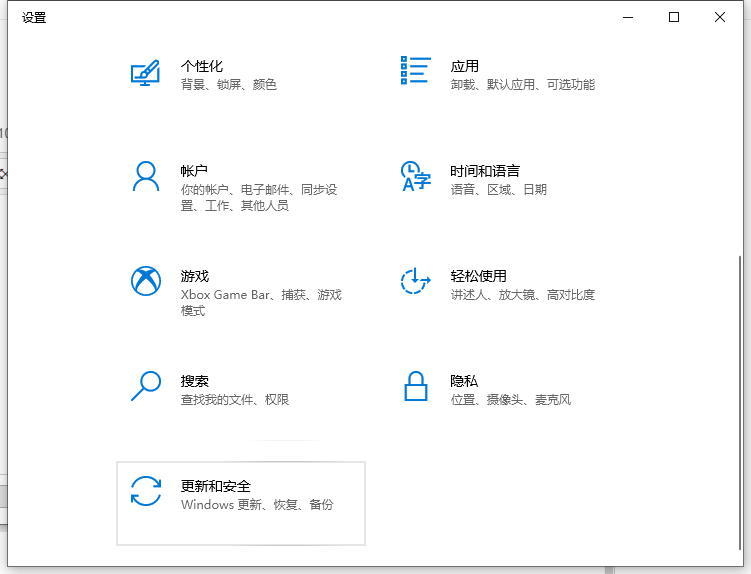751x574 pixels.
Task: Open the 轻松使用 ease of access icon
Action: pos(415,281)
